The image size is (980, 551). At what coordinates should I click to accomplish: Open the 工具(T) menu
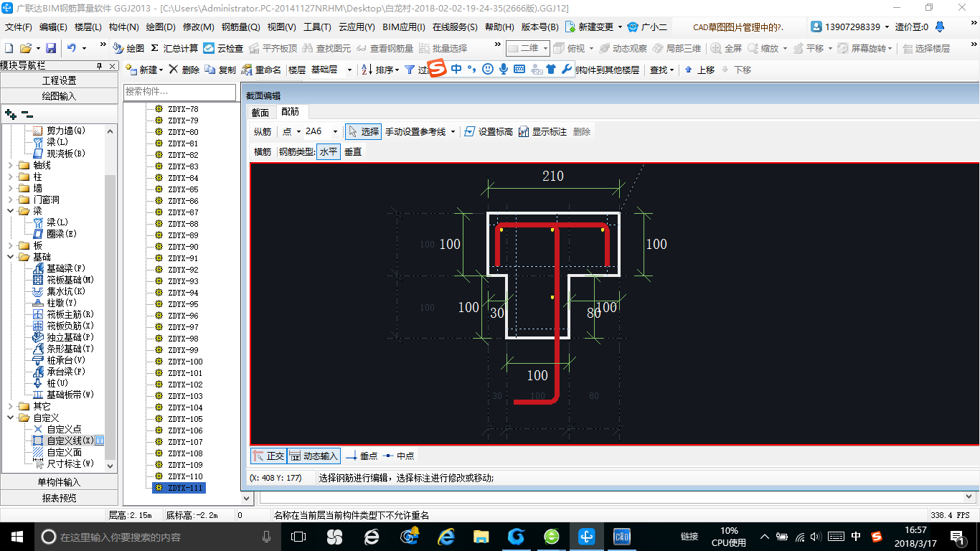[x=317, y=27]
